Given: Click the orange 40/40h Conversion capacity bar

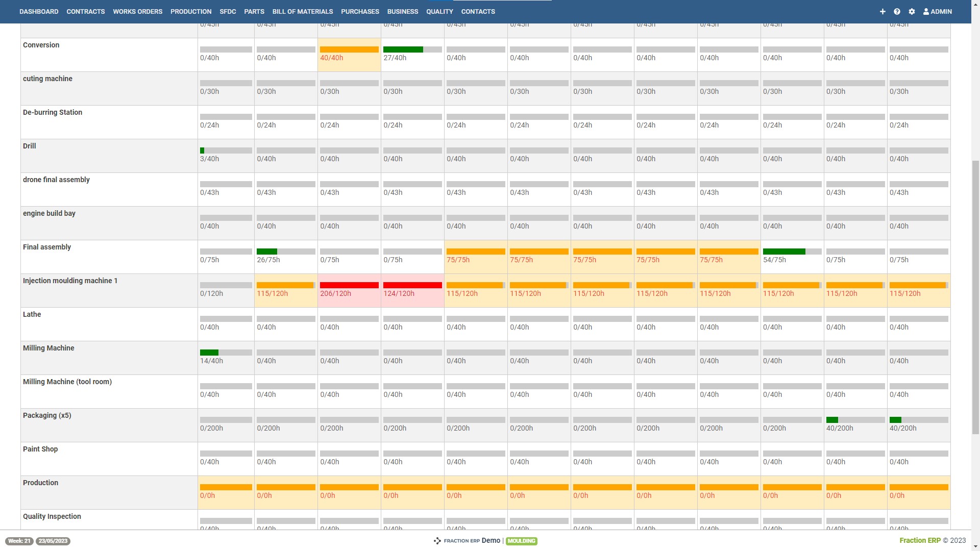Looking at the screenshot, I should pyautogui.click(x=349, y=49).
